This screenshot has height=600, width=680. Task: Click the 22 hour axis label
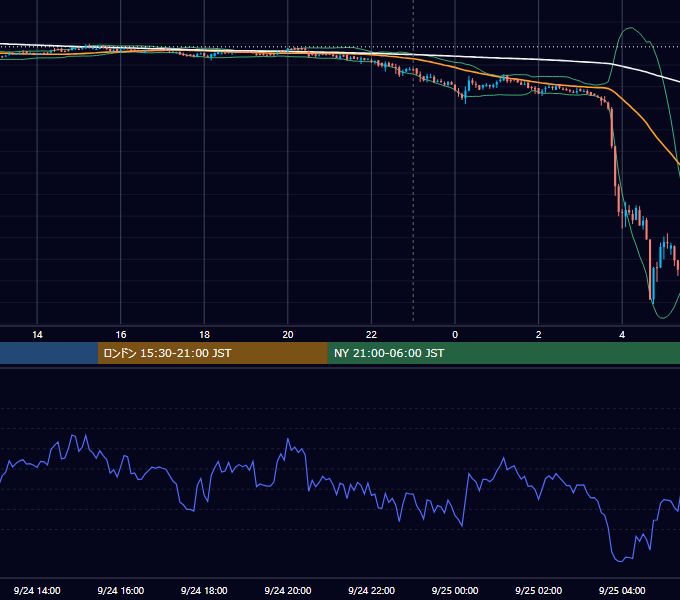pyautogui.click(x=371, y=335)
